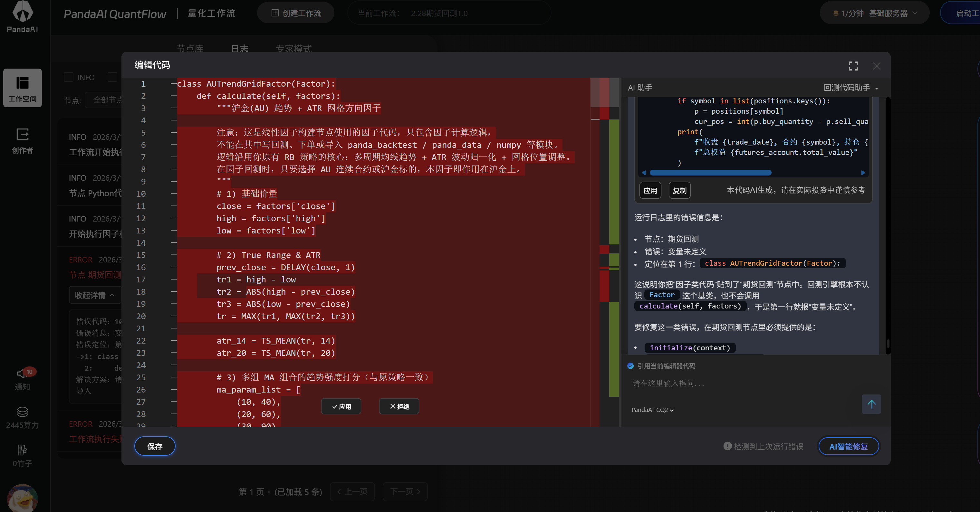Image resolution: width=980 pixels, height=512 pixels.
Task: Apply the AI-generated code with 应用
Action: [x=650, y=190]
